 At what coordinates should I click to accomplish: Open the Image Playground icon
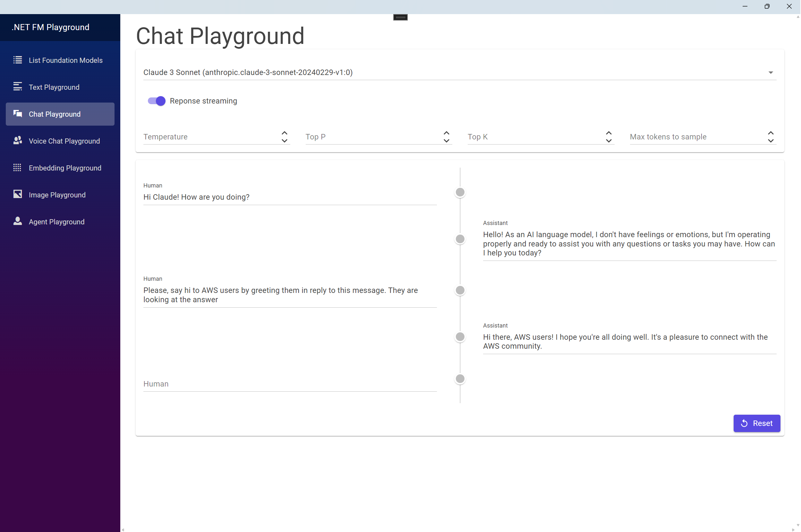(x=17, y=194)
